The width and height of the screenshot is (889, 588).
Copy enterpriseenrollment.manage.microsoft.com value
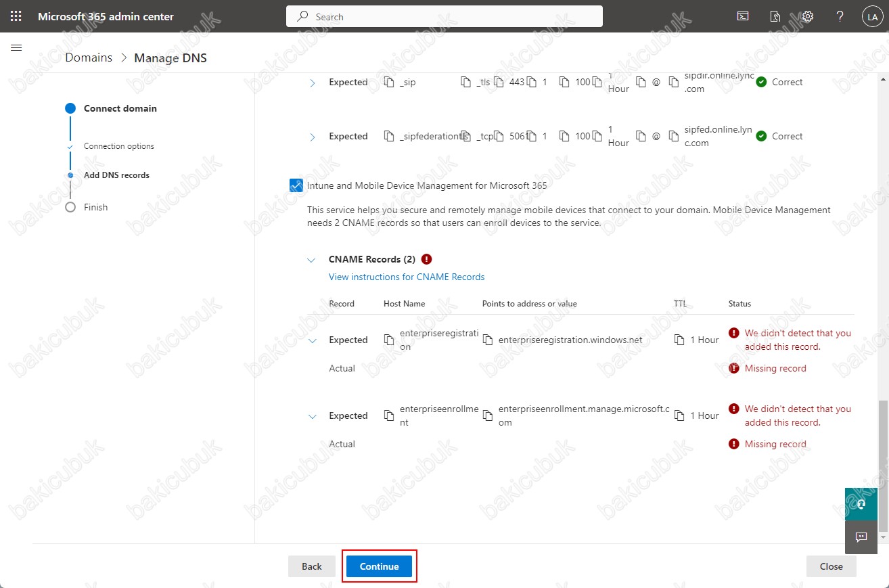click(488, 415)
